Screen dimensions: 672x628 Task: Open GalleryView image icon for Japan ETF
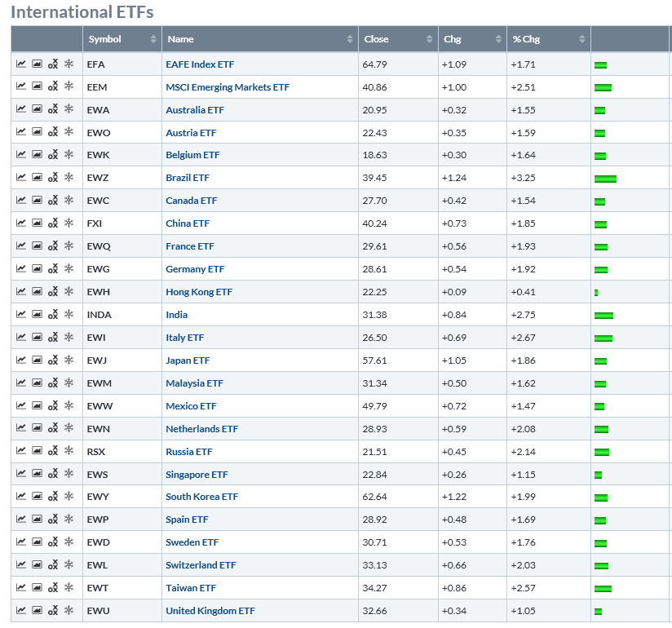click(x=37, y=360)
